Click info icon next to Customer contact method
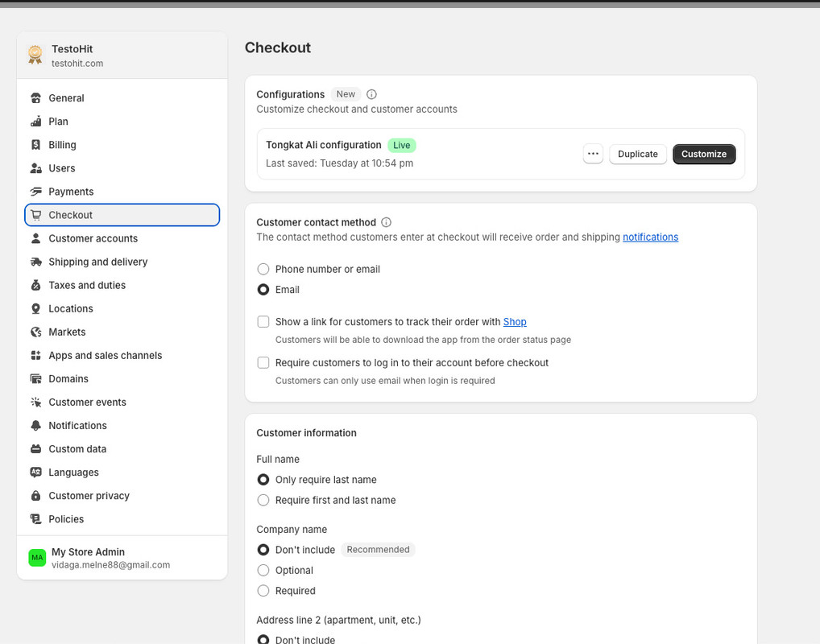The image size is (820, 644). coord(386,222)
